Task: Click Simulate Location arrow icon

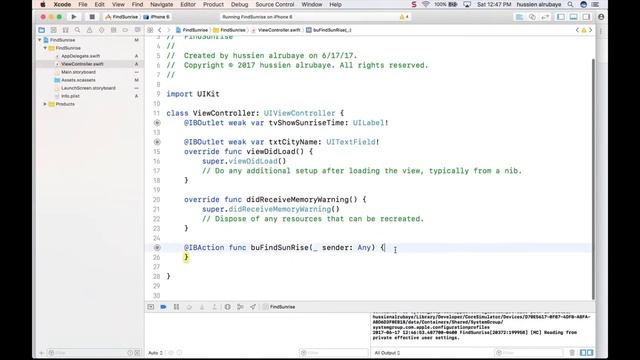Action: (253, 307)
